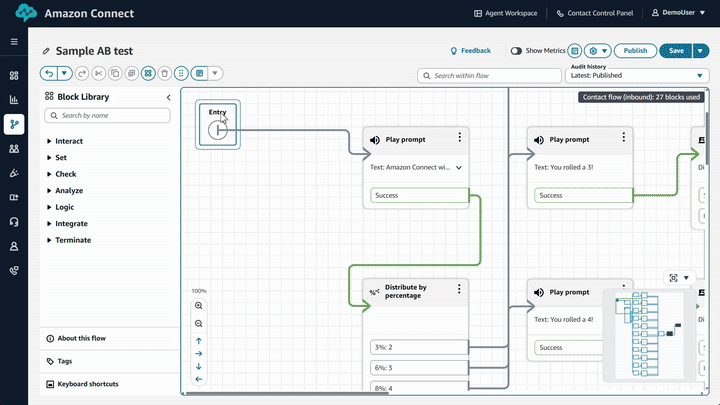Click the undo arrow in the toolbar
Image resolution: width=720 pixels, height=405 pixels.
(49, 73)
